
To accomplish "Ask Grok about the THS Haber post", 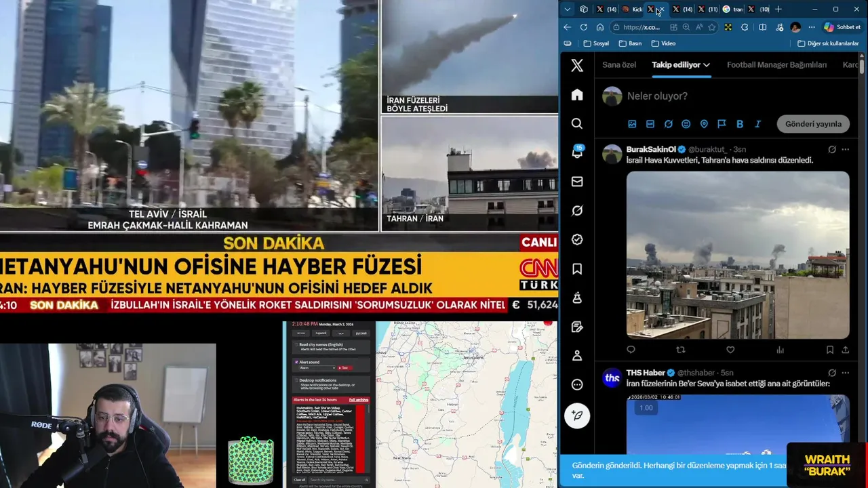I will point(832,373).
